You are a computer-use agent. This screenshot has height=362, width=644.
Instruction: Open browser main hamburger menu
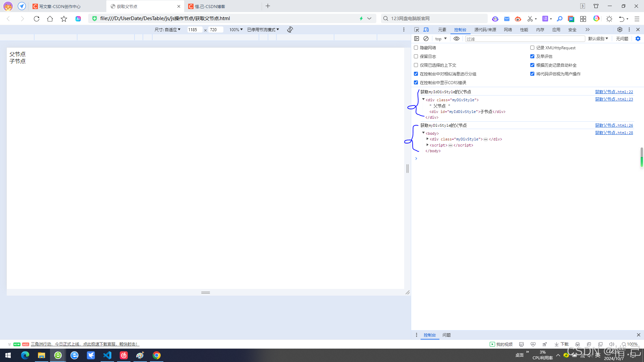[637, 19]
